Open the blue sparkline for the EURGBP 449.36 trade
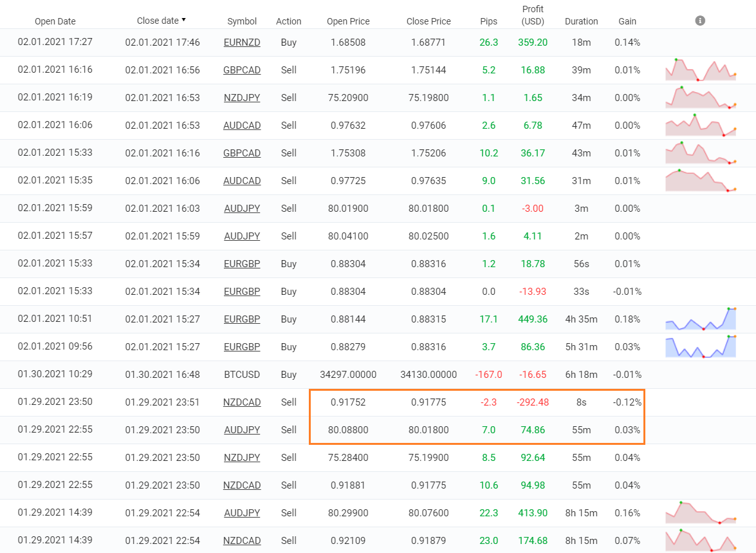 pos(701,319)
